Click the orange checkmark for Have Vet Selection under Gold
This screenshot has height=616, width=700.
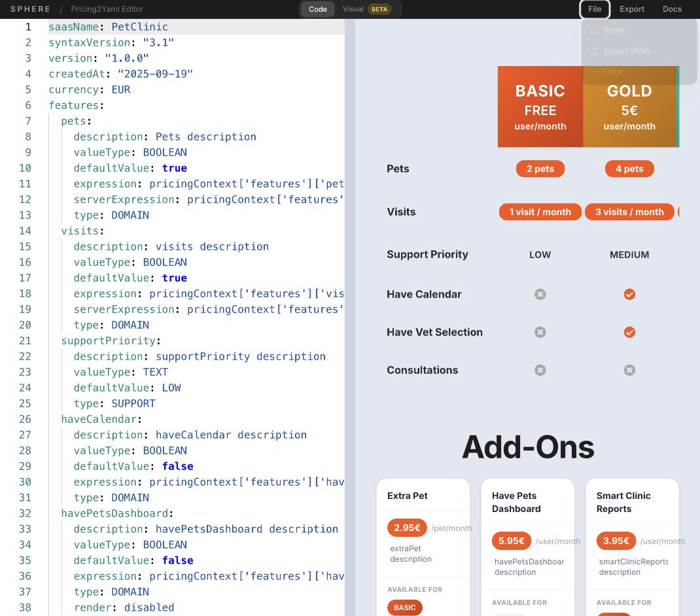pyautogui.click(x=629, y=332)
